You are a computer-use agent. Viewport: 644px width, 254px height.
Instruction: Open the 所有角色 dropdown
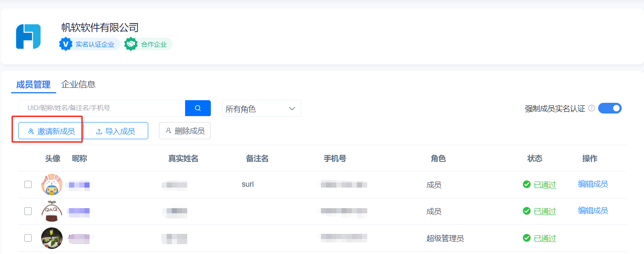pos(261,108)
